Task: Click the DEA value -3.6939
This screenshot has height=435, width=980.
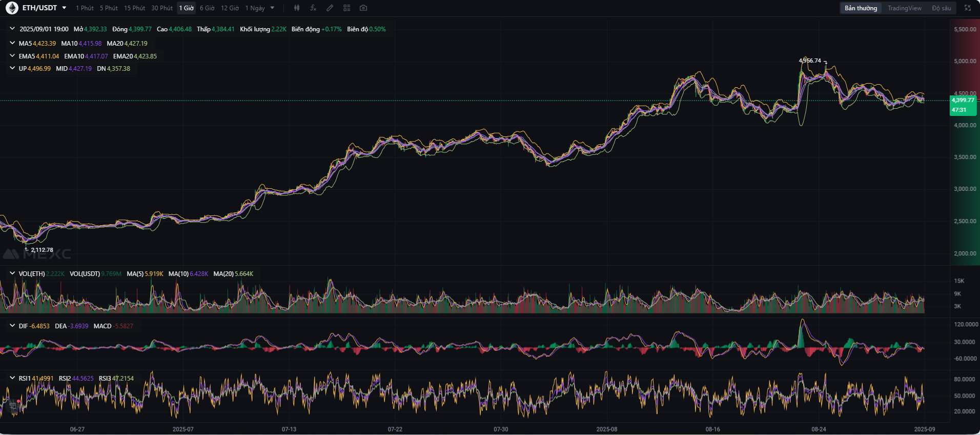Action: click(78, 326)
